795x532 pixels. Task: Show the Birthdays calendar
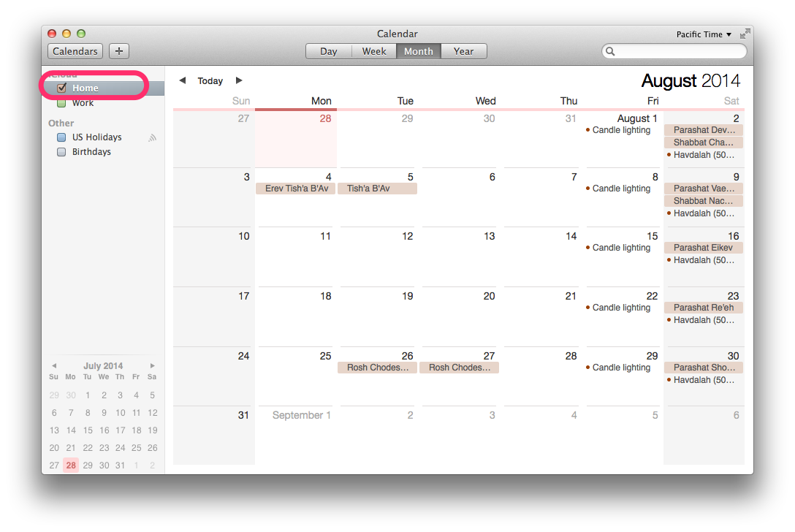click(x=61, y=151)
